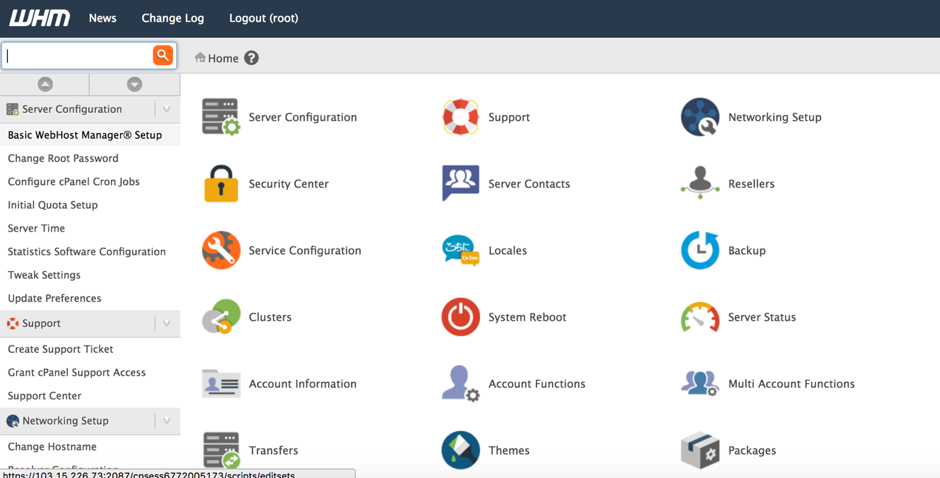940x478 pixels.
Task: Collapse the Support sidebar section
Action: pos(167,323)
